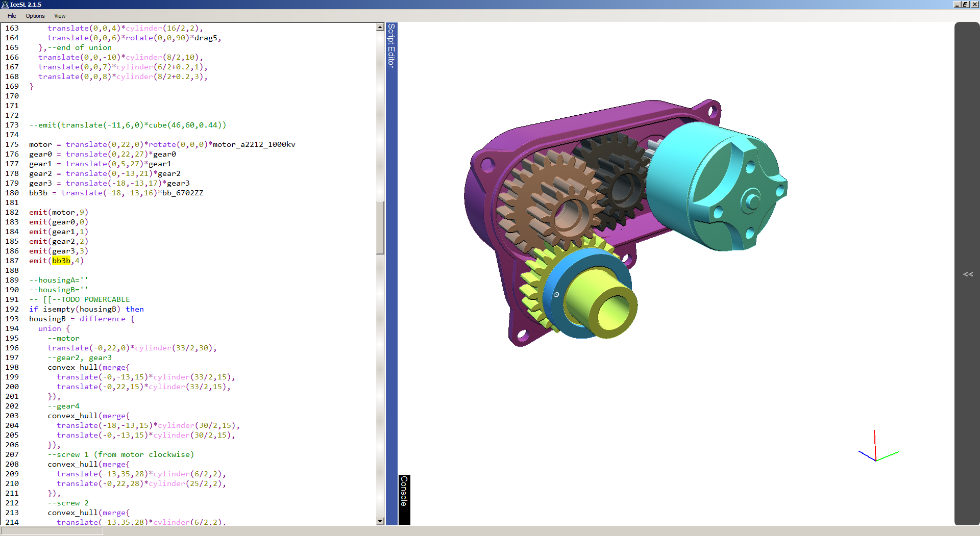This screenshot has width=980, height=536.
Task: Click 'emit(gear3,3)' on line 186
Action: click(59, 251)
